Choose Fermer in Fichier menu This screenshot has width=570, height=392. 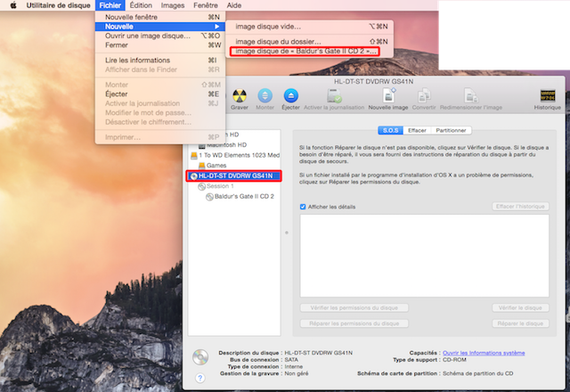160,45
